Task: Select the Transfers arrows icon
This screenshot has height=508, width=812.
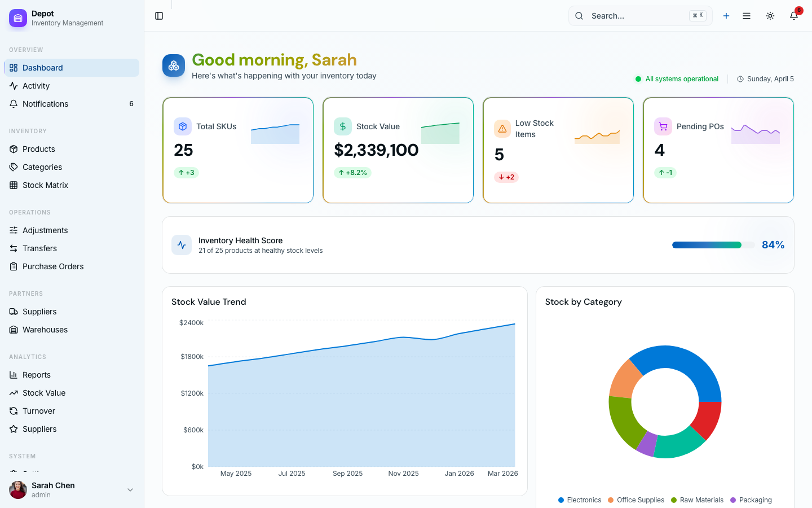Action: [x=12, y=248]
